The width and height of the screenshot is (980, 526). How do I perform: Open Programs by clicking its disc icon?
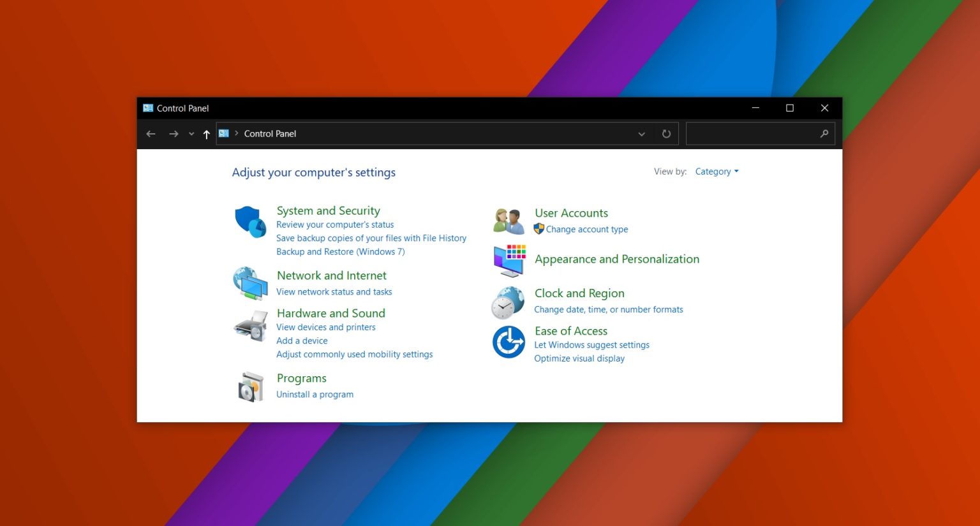[250, 386]
